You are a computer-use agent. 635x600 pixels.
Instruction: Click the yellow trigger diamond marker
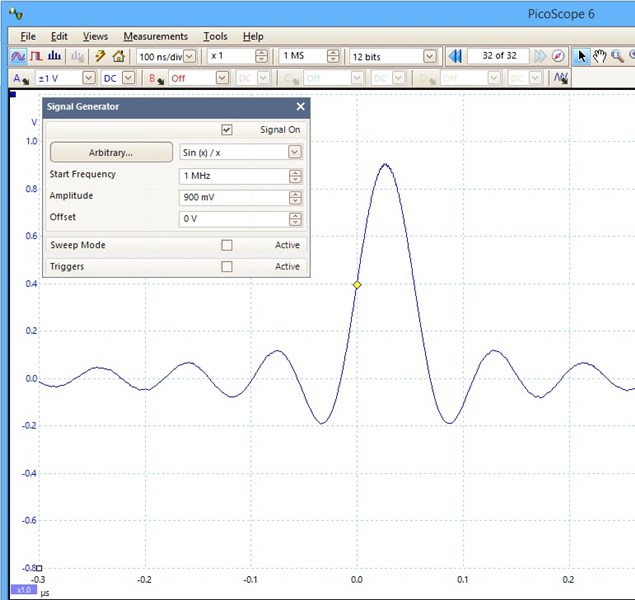point(357,285)
